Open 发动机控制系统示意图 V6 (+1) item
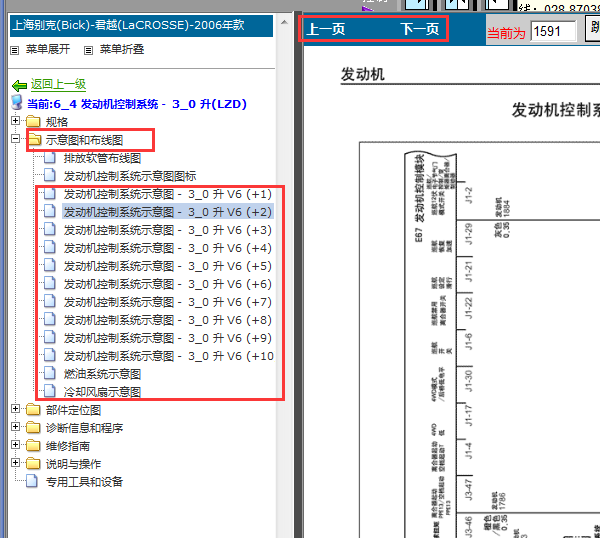The width and height of the screenshot is (600, 538). coord(168,194)
